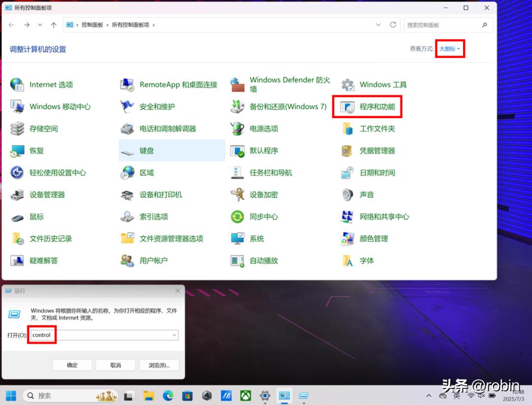532x405 pixels.
Task: Open the 恢复 recovery icon
Action: pyautogui.click(x=17, y=151)
